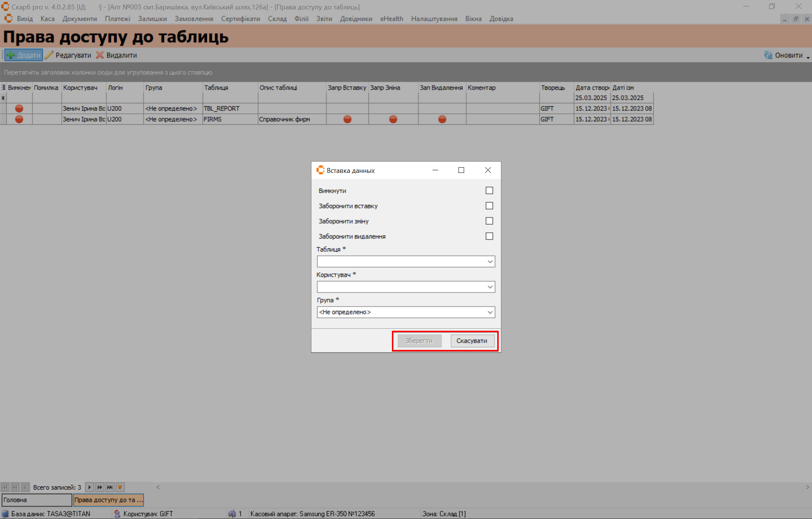
Task: Open the Користувач combo box
Action: [x=490, y=287]
